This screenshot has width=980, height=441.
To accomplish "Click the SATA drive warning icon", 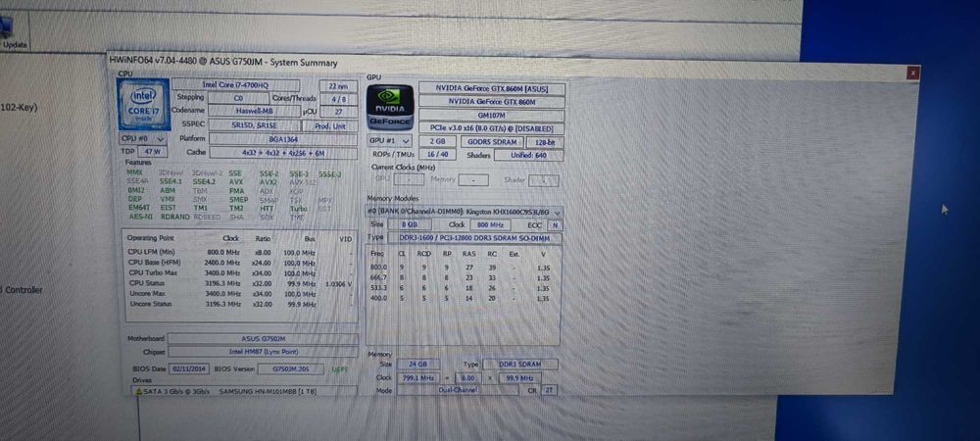I will pyautogui.click(x=138, y=390).
